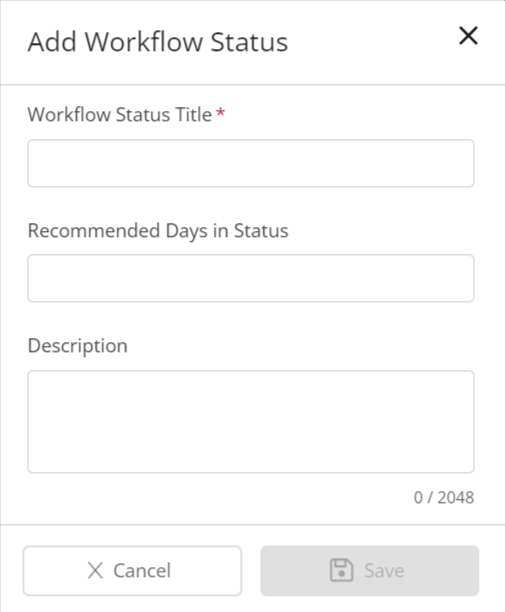
Task: Click the Recommended Days in Status label
Action: tap(158, 231)
